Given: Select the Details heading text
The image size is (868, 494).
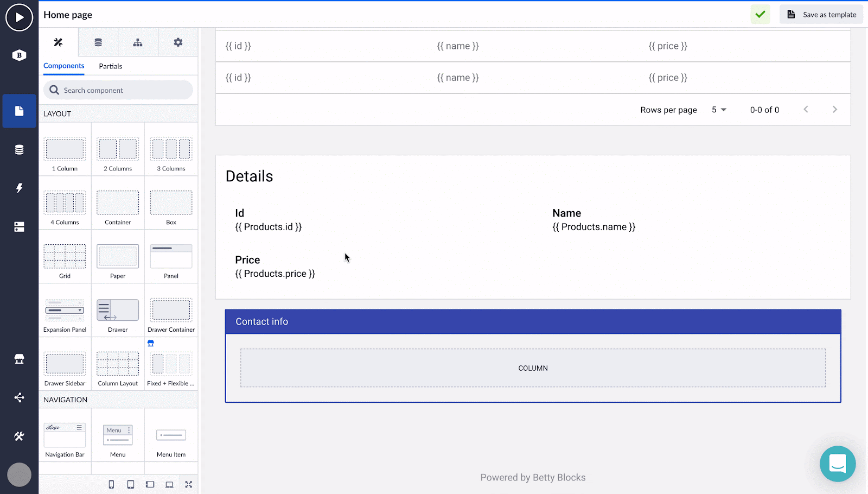Looking at the screenshot, I should point(250,176).
